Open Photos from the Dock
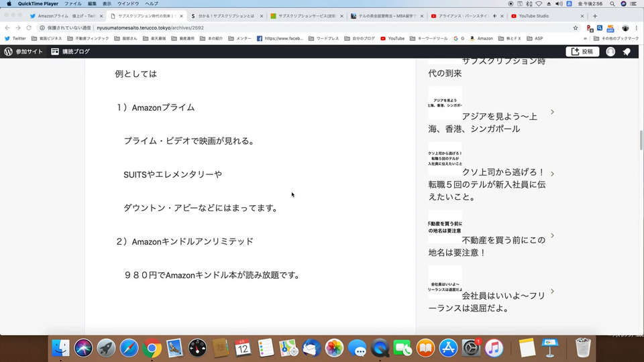The height and width of the screenshot is (362, 644). coord(334,349)
